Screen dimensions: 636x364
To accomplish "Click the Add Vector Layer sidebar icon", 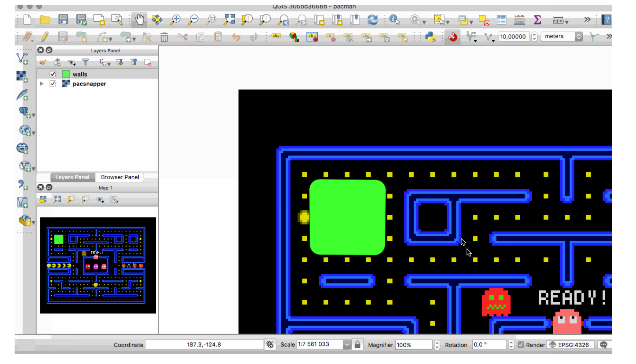I will point(23,59).
